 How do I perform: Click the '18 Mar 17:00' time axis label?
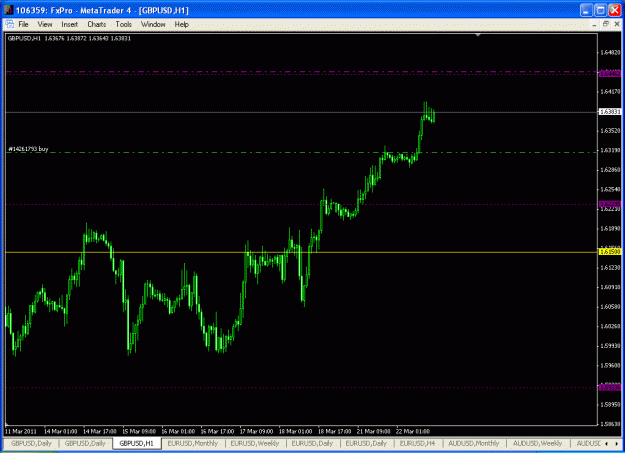(334, 431)
